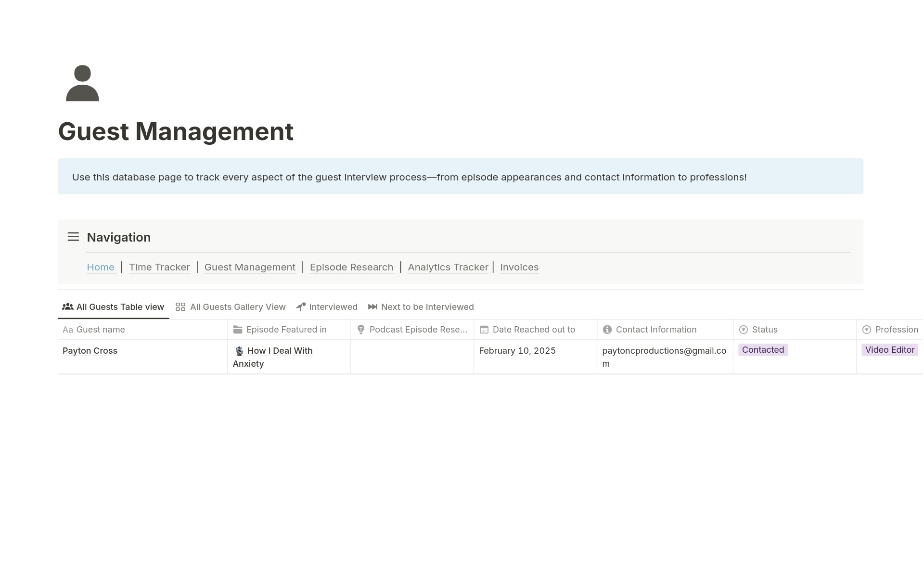Viewport: 924px width, 577px height.
Task: Click the lightbulb icon in Podcast Episode Research header
Action: pyautogui.click(x=361, y=330)
